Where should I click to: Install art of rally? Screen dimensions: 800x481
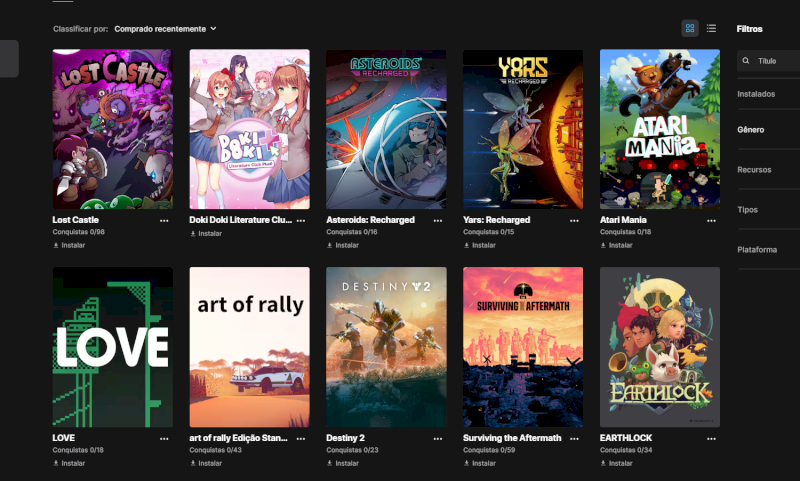(x=205, y=463)
